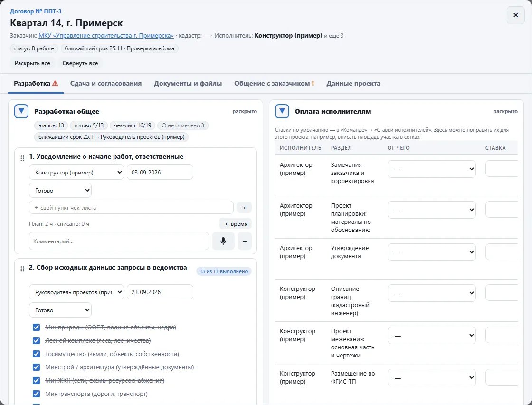Click rate field for «Утверждение документа»
Image resolution: width=532 pixels, height=405 pixels.
(502, 252)
